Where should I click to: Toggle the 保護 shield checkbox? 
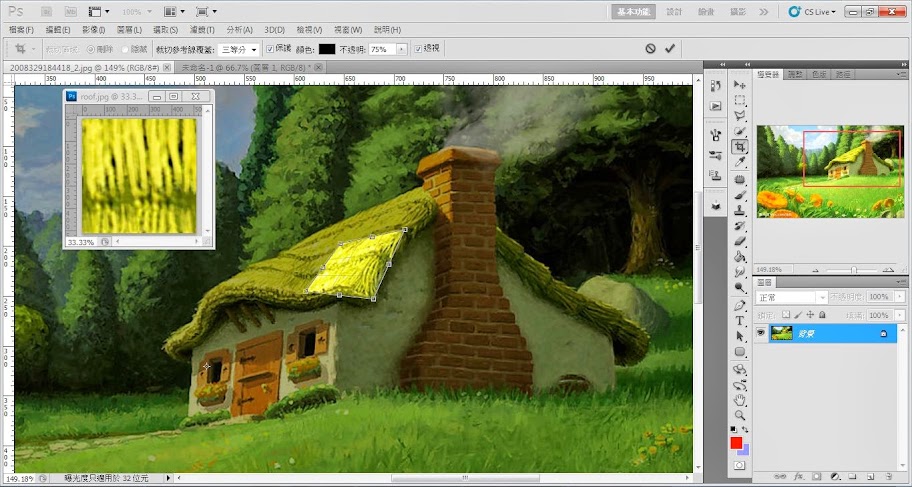click(270, 49)
